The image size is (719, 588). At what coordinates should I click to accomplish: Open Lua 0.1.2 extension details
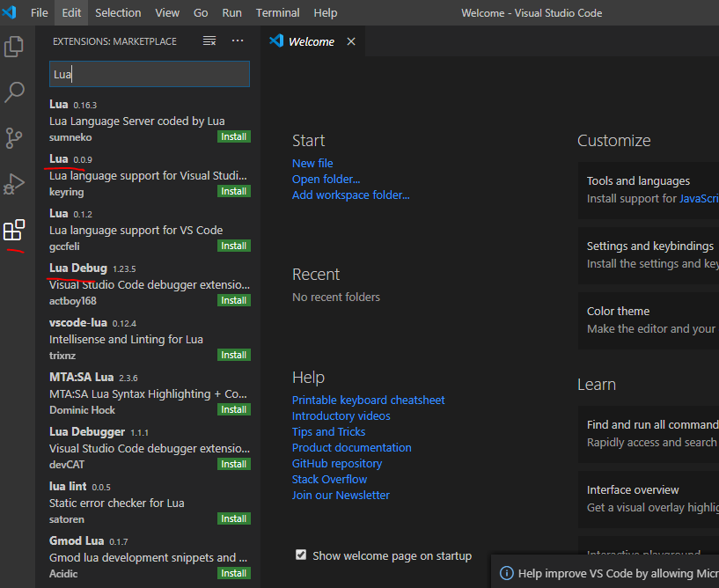point(148,230)
